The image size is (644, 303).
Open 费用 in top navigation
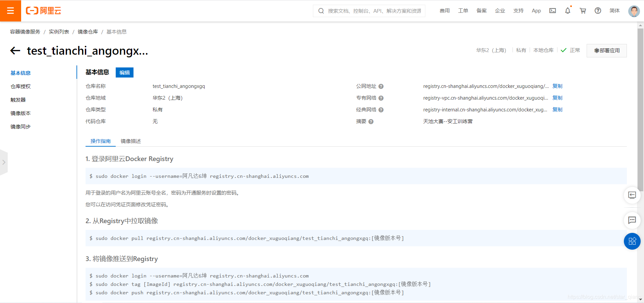[x=445, y=11]
